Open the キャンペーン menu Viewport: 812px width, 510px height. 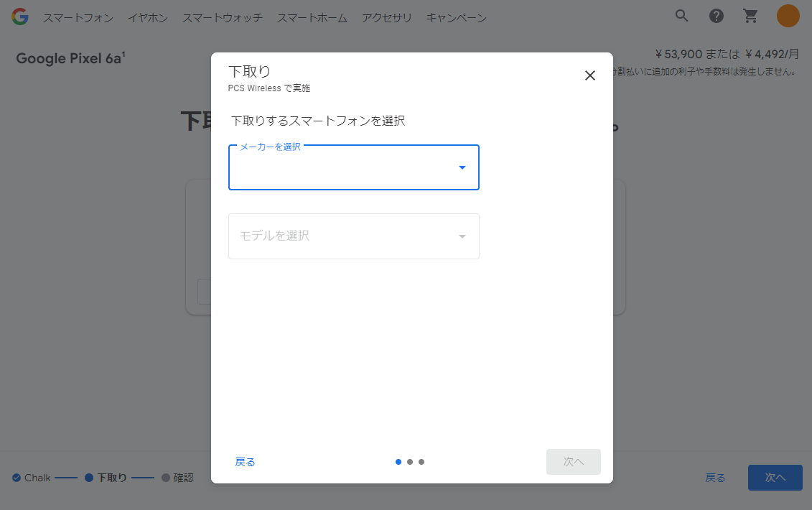click(x=456, y=18)
